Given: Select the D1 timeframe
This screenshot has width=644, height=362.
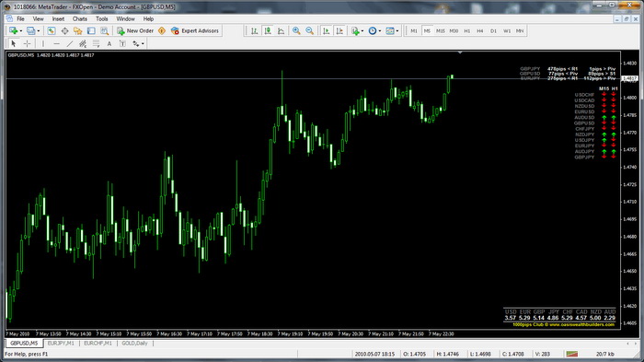Looking at the screenshot, I should [493, 30].
